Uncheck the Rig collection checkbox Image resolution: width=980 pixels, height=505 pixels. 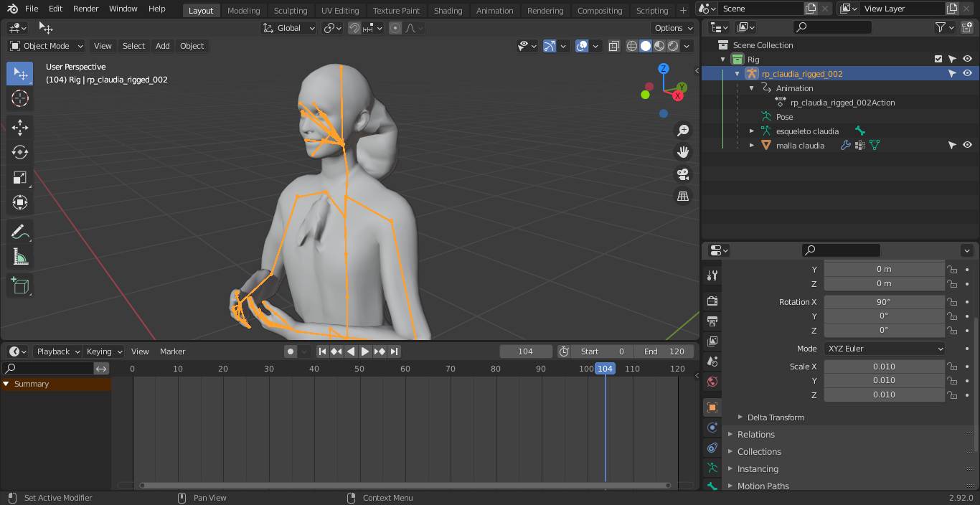[x=938, y=59]
